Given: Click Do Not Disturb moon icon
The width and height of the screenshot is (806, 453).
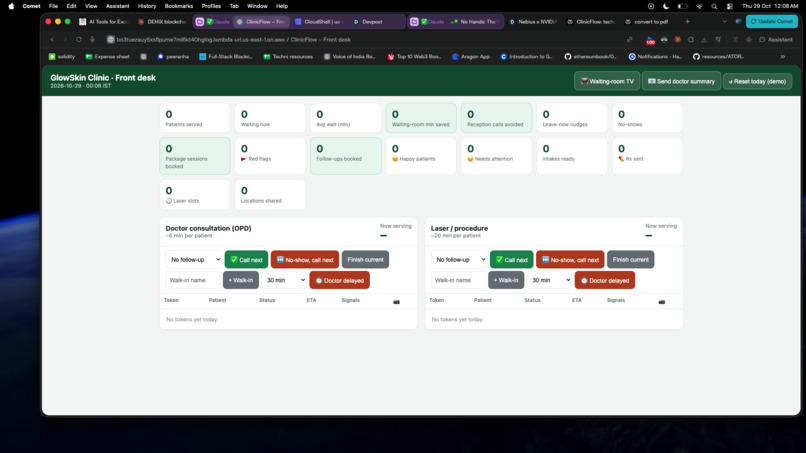Looking at the screenshot, I should 666,6.
